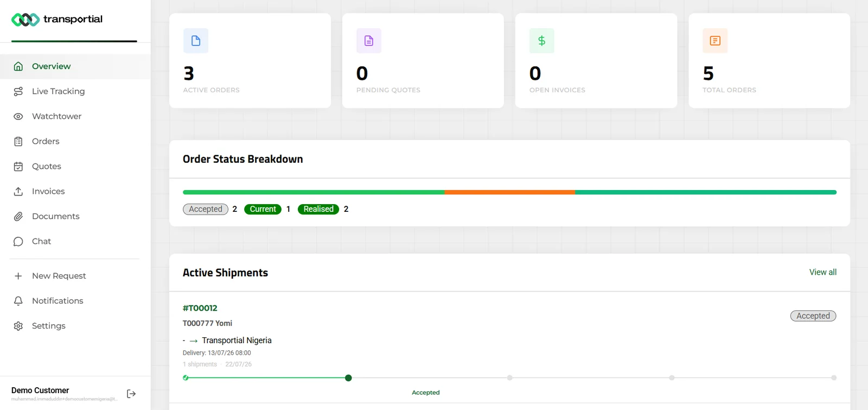This screenshot has width=868, height=410.
Task: Click the Total Orders list icon
Action: point(715,41)
